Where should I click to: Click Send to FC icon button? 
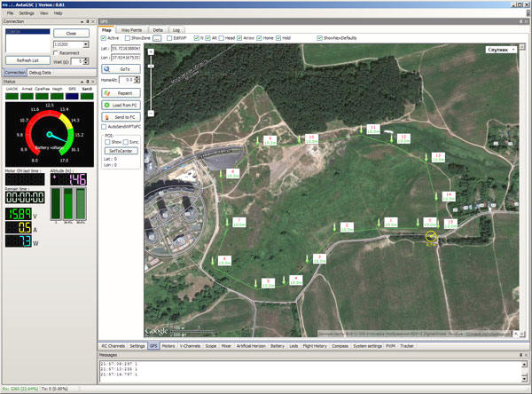120,116
